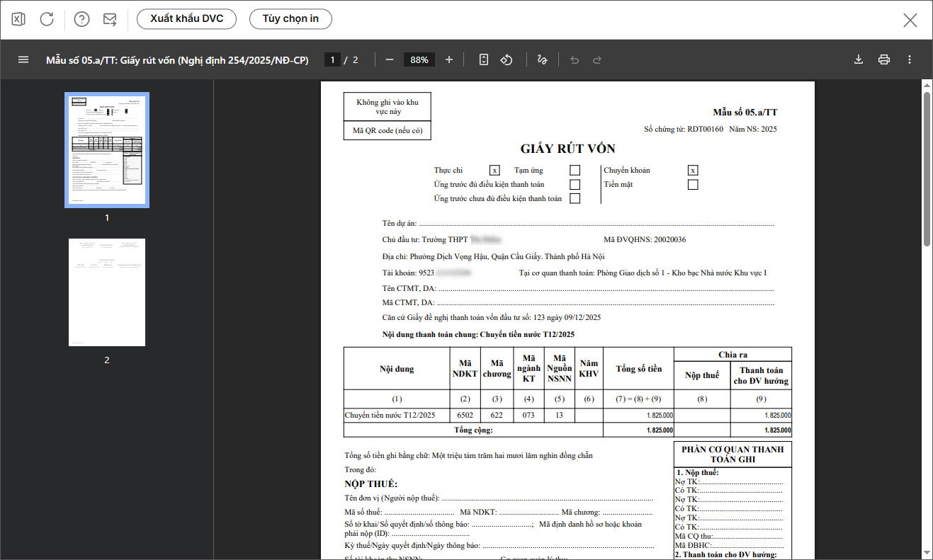Click the fit to page icon

click(484, 60)
